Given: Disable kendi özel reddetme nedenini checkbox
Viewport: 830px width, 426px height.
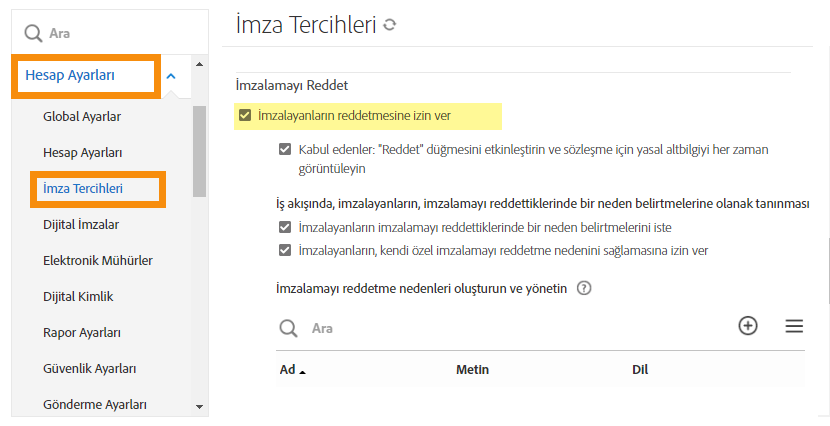Looking at the screenshot, I should (x=286, y=250).
